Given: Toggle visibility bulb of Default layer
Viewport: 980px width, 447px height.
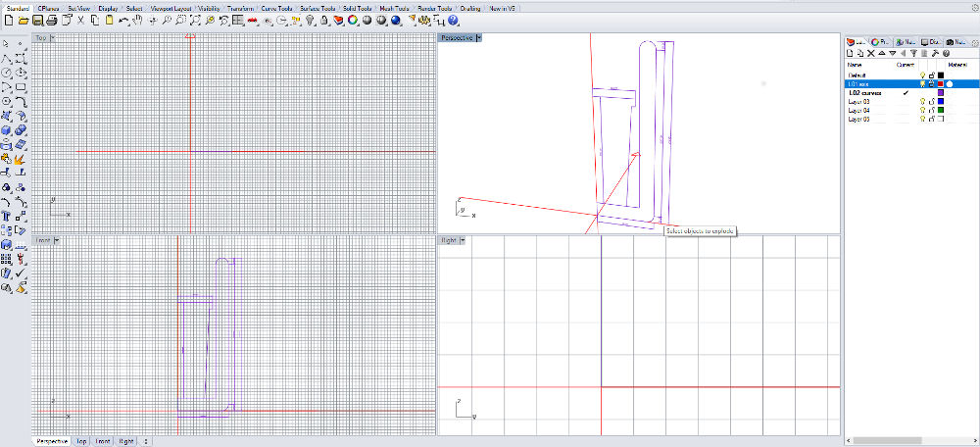Looking at the screenshot, I should 922,75.
